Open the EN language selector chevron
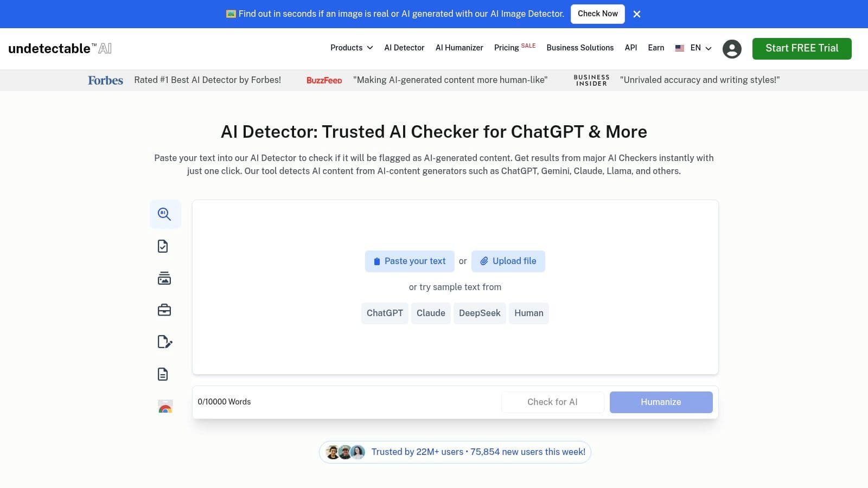Viewport: 868px width, 488px height. point(709,48)
